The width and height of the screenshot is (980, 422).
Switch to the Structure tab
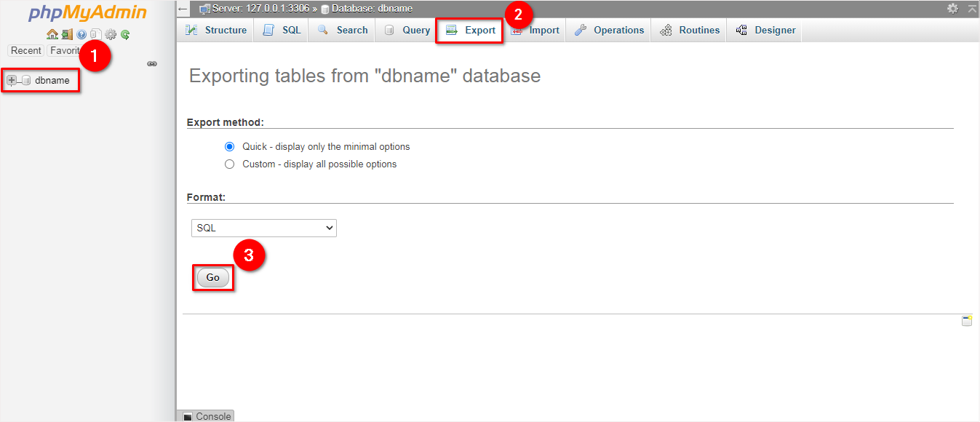216,30
